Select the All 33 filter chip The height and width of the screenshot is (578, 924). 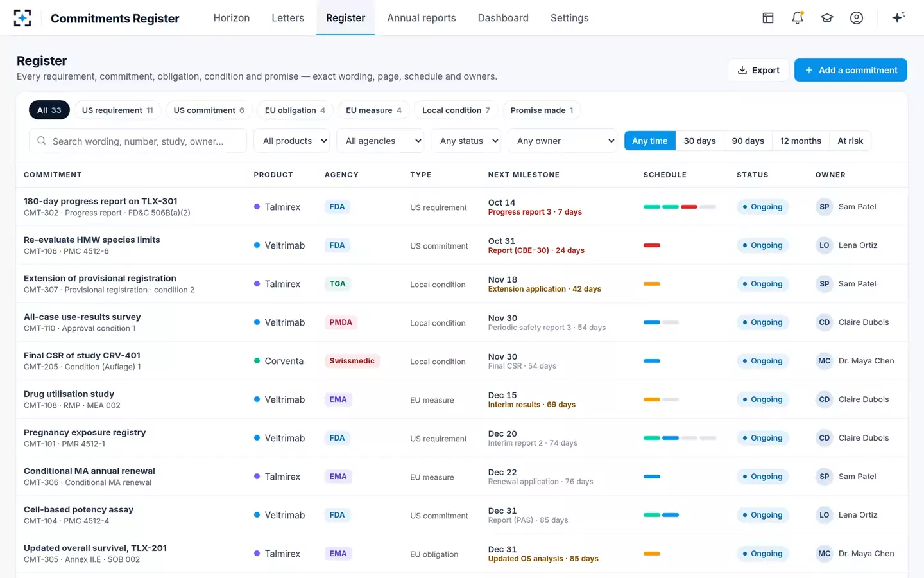[x=49, y=110]
